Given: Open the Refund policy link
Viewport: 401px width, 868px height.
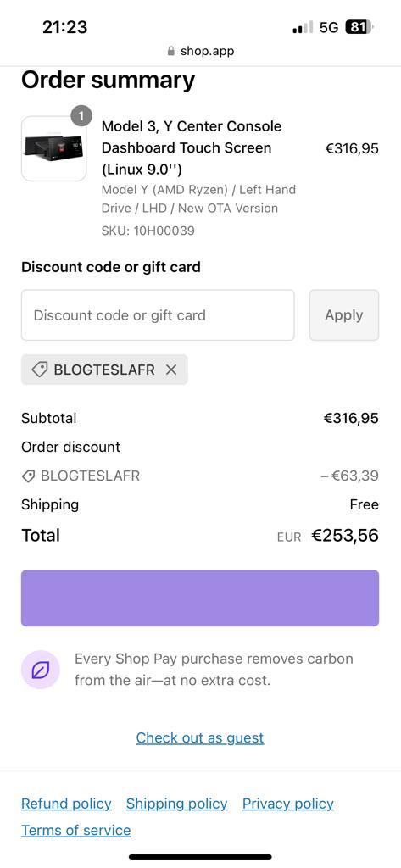Looking at the screenshot, I should (x=66, y=804).
